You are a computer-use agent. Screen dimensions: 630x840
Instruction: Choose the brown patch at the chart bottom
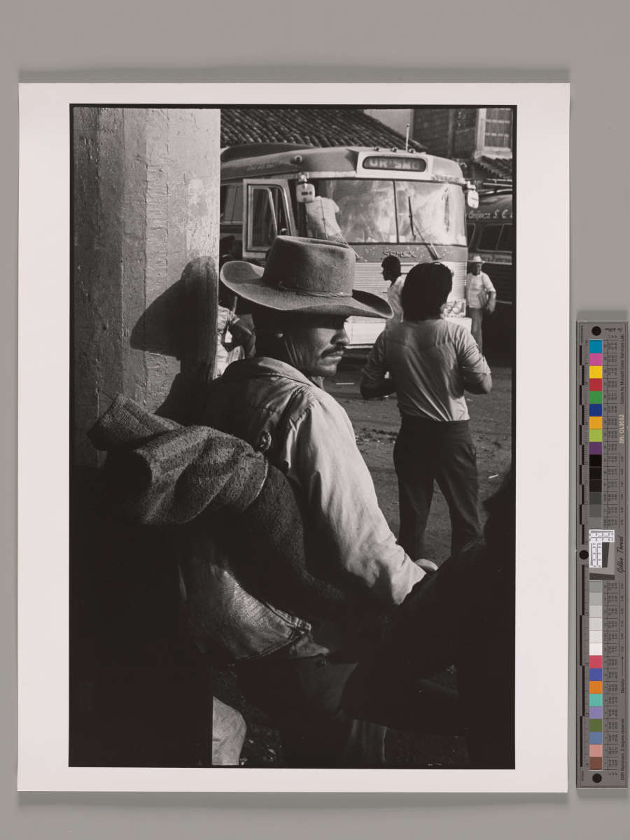(x=595, y=762)
